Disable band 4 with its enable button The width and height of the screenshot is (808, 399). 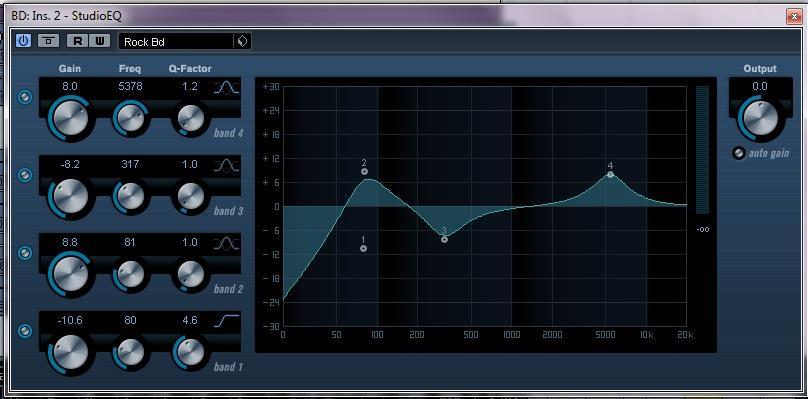coord(24,97)
